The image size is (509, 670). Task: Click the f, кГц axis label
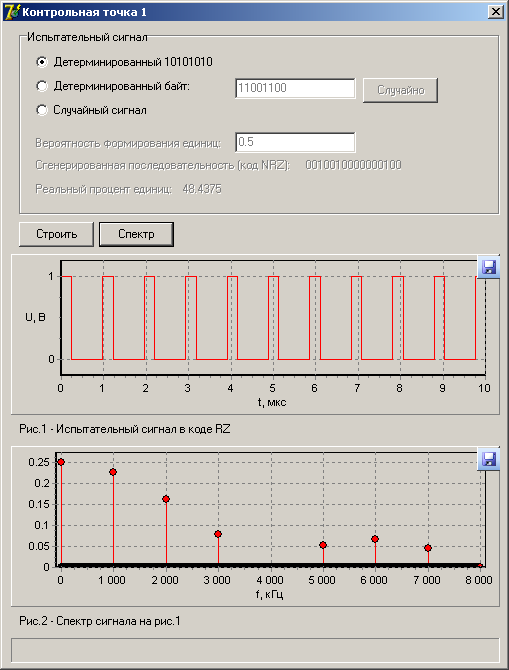click(270, 594)
